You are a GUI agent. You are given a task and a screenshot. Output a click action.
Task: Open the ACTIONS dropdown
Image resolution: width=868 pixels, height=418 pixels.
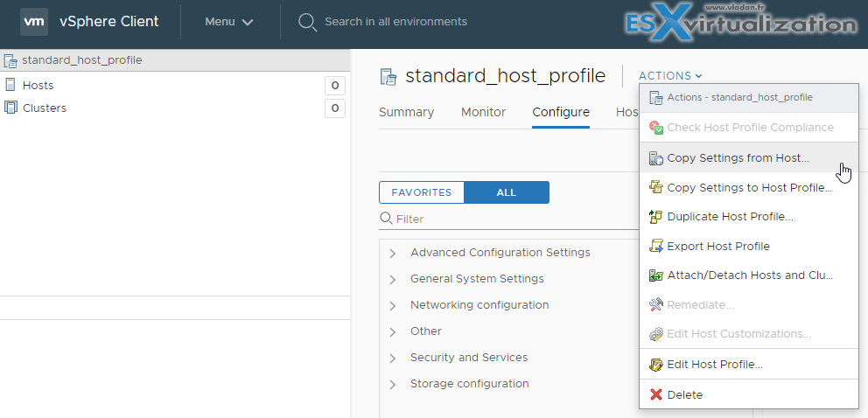pyautogui.click(x=670, y=76)
